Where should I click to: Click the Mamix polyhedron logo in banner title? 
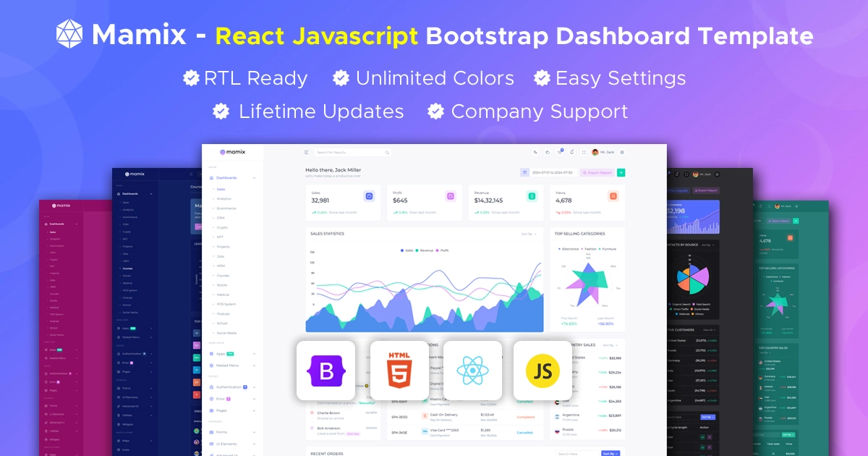pos(69,35)
